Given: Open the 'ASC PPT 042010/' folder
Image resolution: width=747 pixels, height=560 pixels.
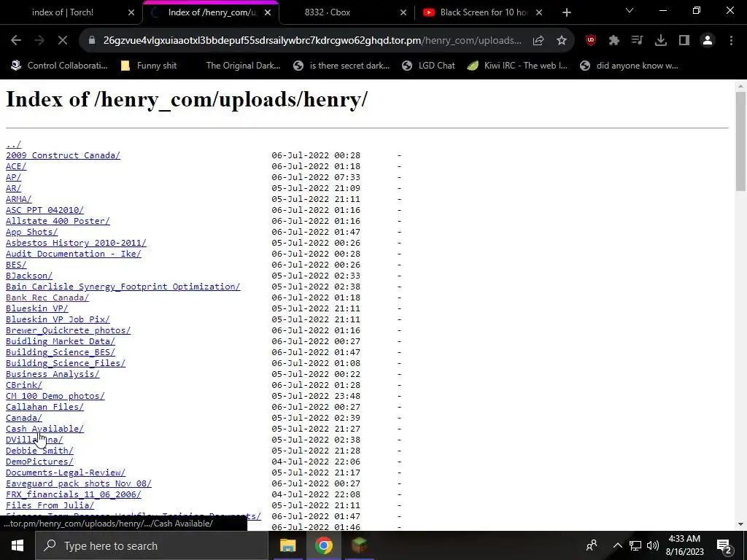Looking at the screenshot, I should tap(44, 210).
